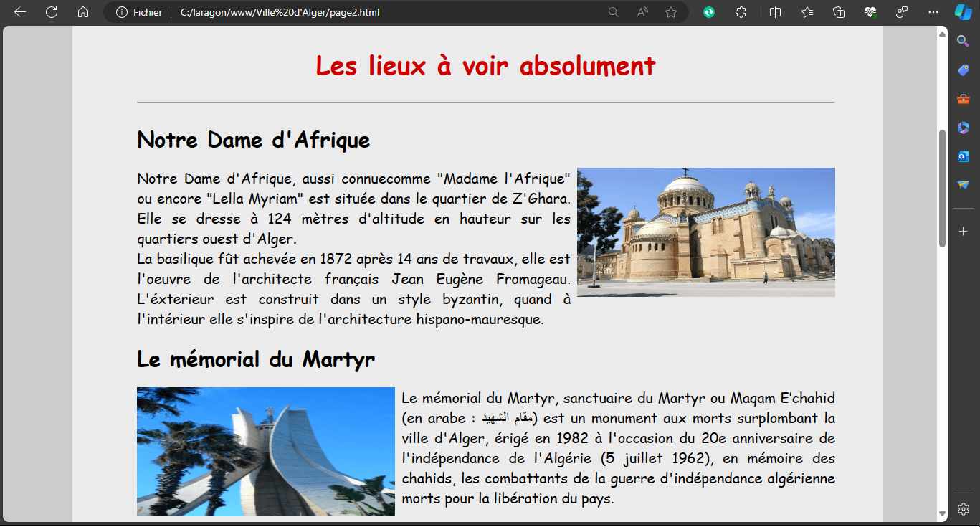The image size is (980, 527).
Task: Click the Martyr memorial monument photo
Action: (x=266, y=452)
